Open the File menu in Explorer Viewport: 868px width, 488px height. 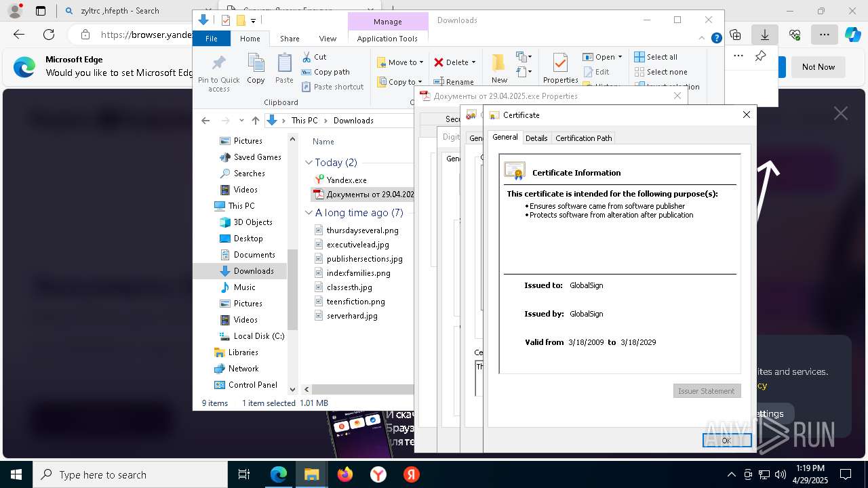pos(212,39)
